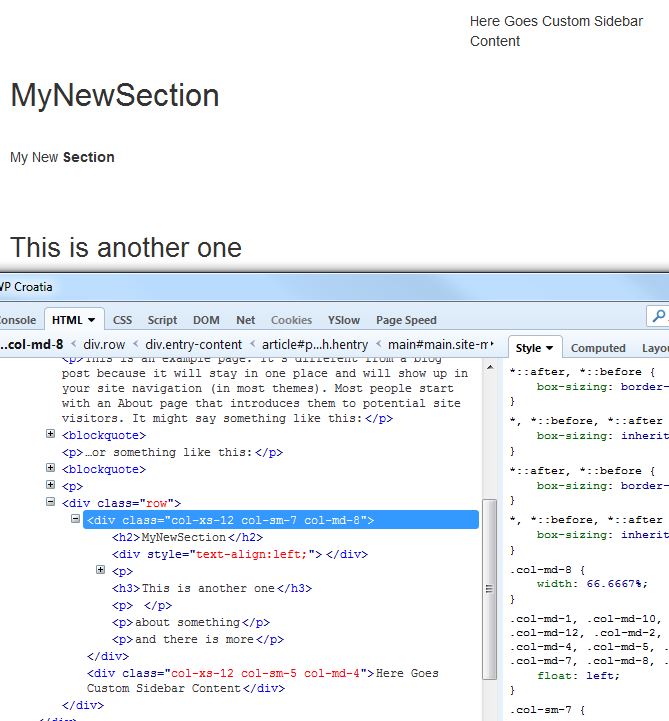This screenshot has width=669, height=721.
Task: Click the width: 66.6667% style value
Action: 617,584
